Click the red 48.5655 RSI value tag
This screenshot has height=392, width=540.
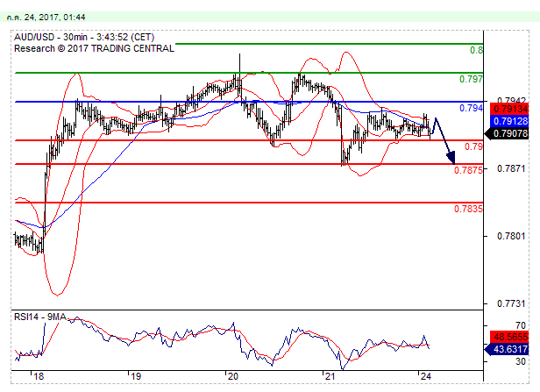pos(509,337)
